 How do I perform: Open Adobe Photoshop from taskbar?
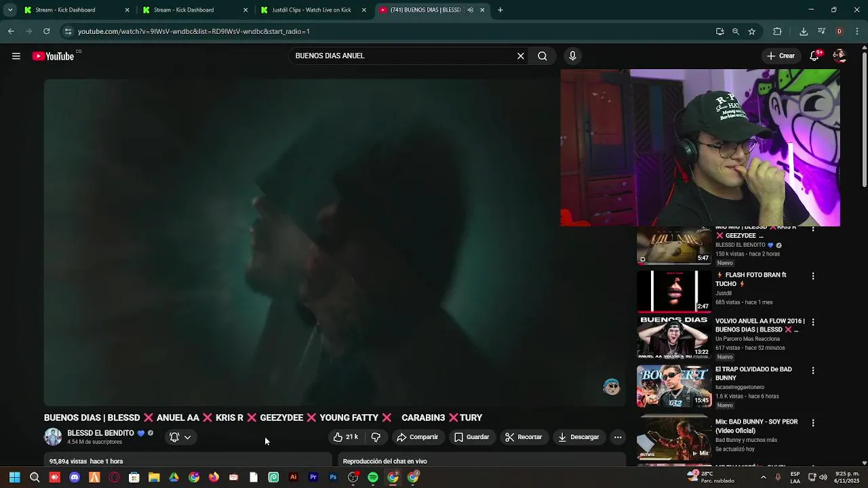pyautogui.click(x=333, y=477)
